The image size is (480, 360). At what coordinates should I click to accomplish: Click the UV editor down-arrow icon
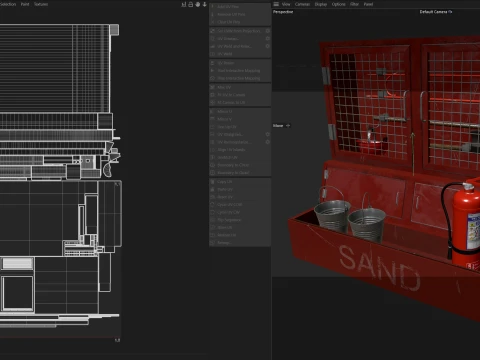pyautogui.click(x=204, y=4)
